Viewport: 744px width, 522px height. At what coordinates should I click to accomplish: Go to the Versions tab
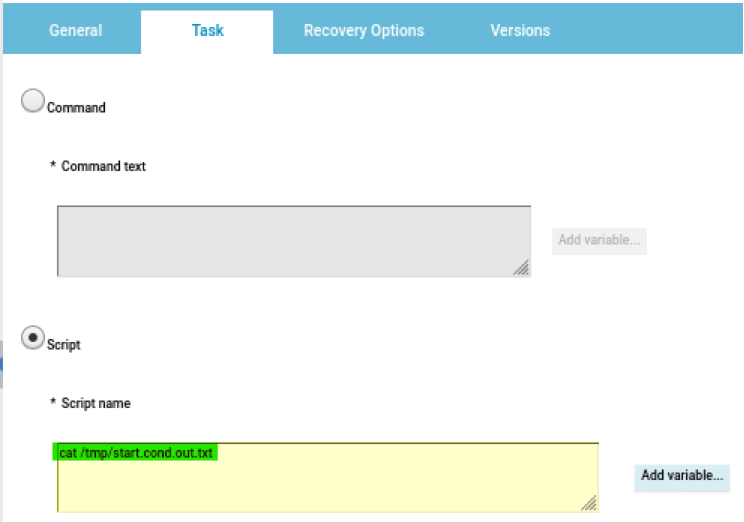point(520,30)
